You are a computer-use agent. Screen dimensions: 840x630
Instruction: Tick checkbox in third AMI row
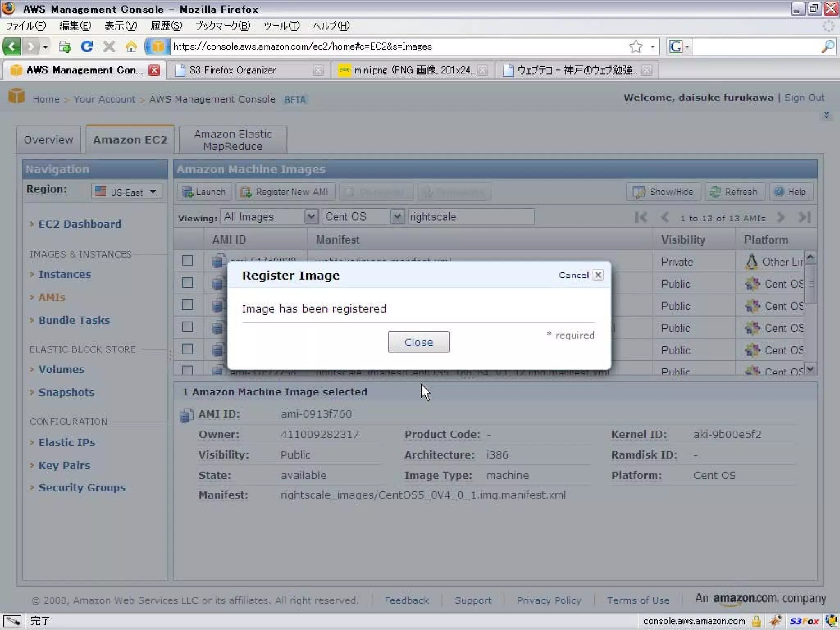[187, 305]
